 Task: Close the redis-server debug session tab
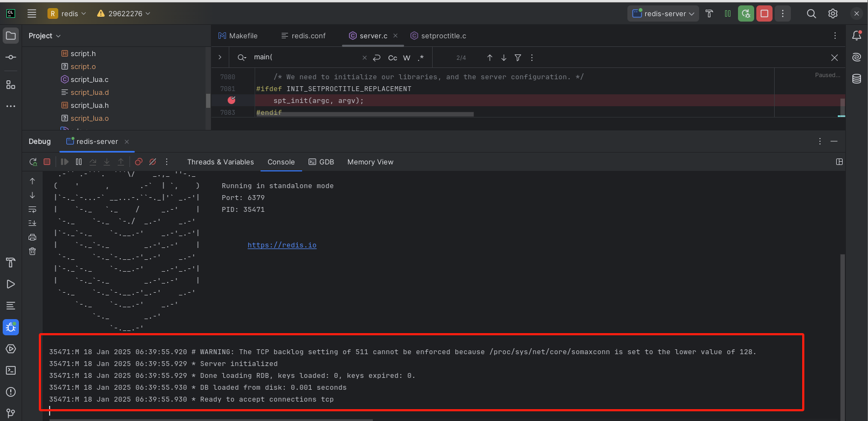point(127,141)
